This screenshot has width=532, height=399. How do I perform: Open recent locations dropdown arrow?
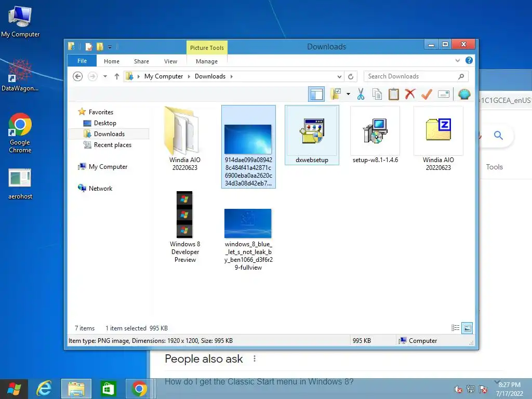(105, 76)
